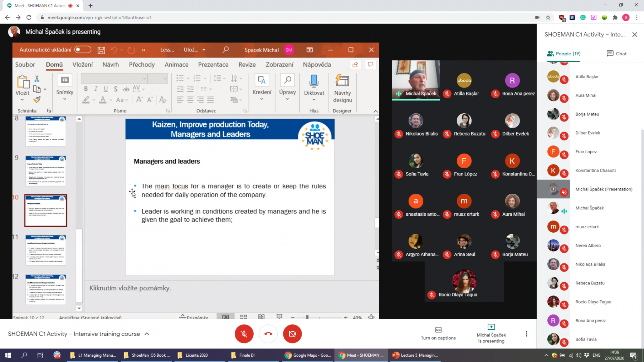Viewport: 644px width, 362px height.
Task: Open the Animace ribbon tab
Action: pos(176,65)
